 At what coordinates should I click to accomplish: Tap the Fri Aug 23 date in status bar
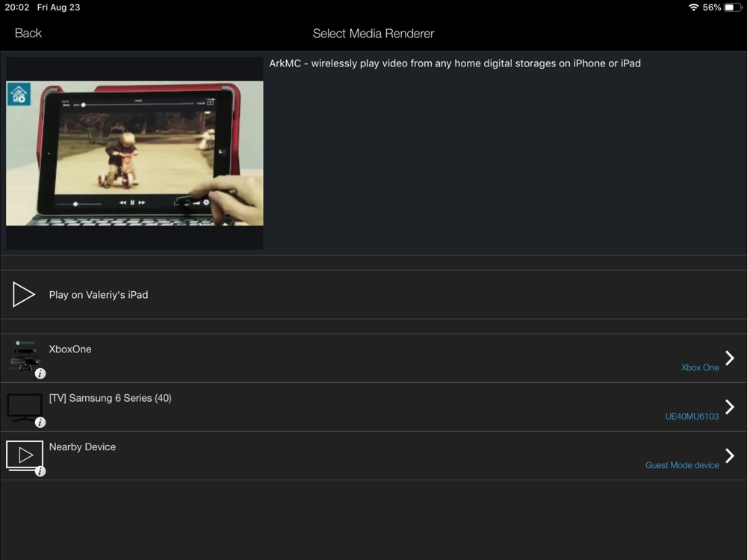tap(58, 7)
